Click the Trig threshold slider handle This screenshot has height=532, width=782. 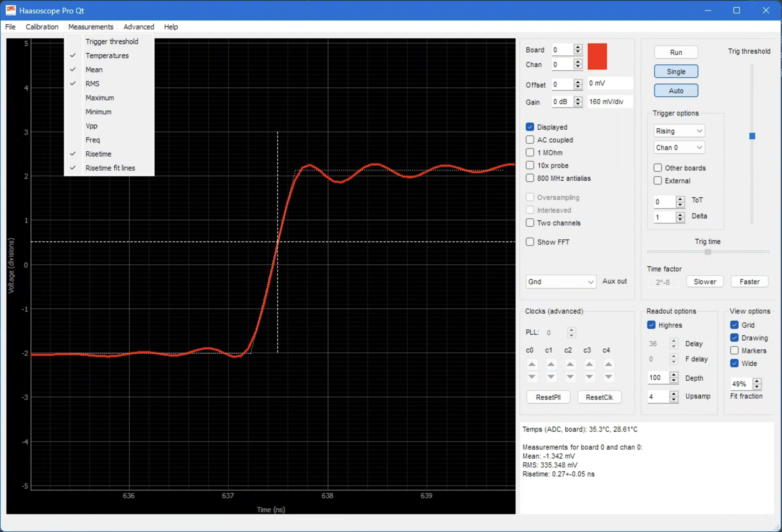[x=752, y=136]
